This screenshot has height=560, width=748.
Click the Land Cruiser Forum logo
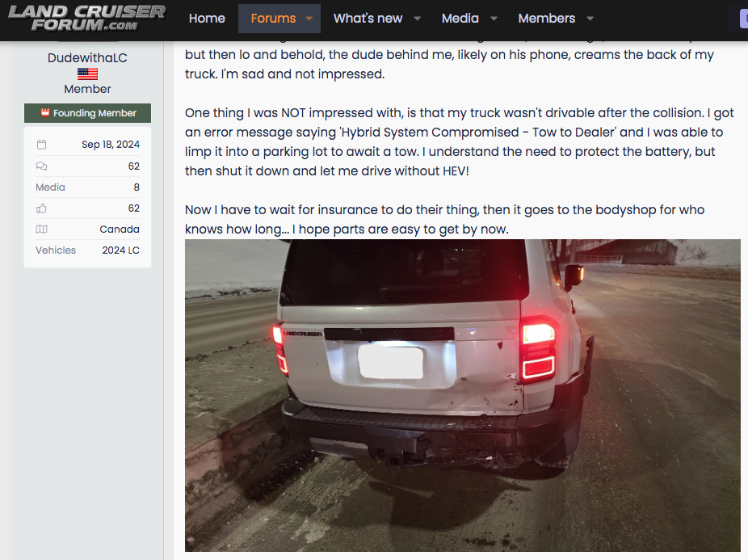point(86,18)
